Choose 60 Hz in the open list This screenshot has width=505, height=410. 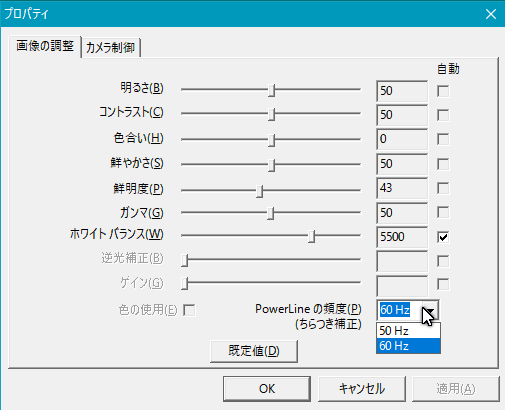[x=408, y=346]
